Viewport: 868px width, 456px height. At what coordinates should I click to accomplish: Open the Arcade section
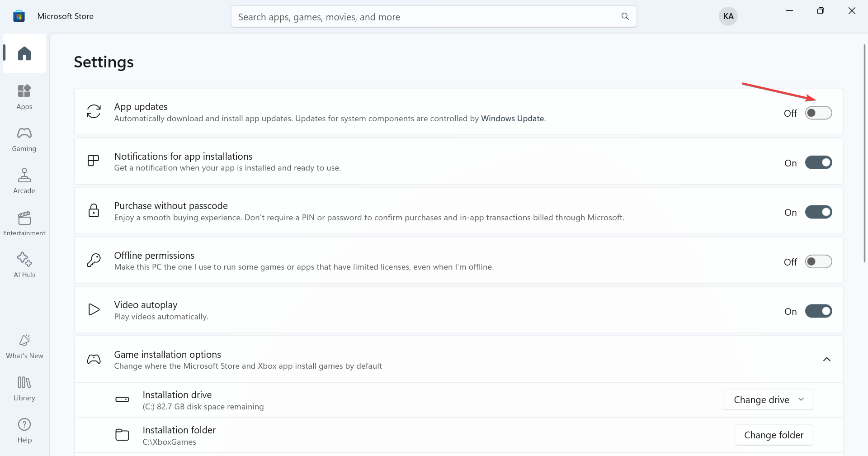point(24,180)
